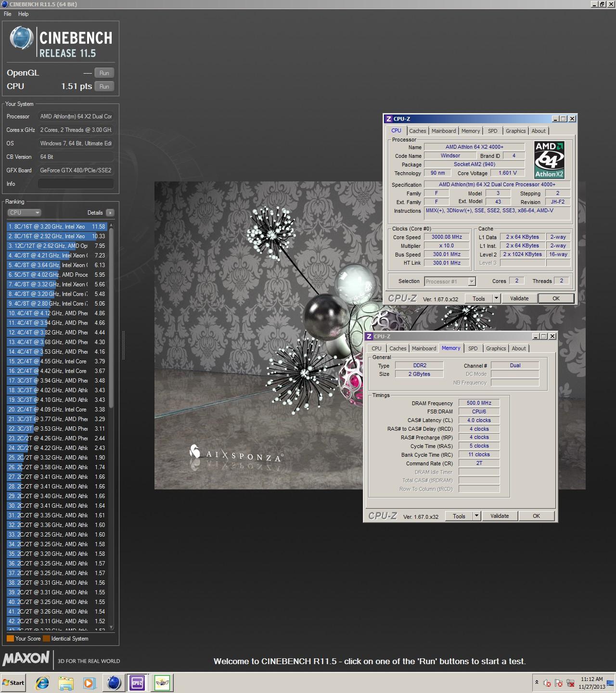Open the last pinned taskbar application icon
The width and height of the screenshot is (616, 693).
coord(162,682)
